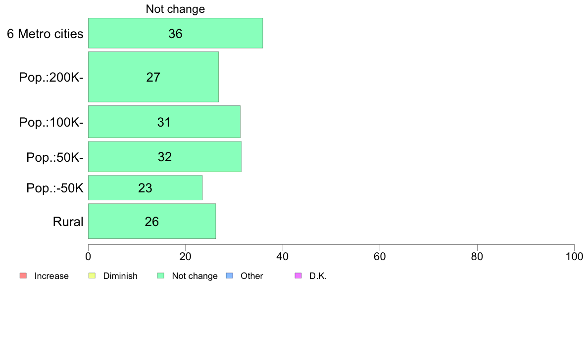This screenshot has width=588, height=364.
Task: Select the Rural bar showing 26
Action: (x=152, y=221)
